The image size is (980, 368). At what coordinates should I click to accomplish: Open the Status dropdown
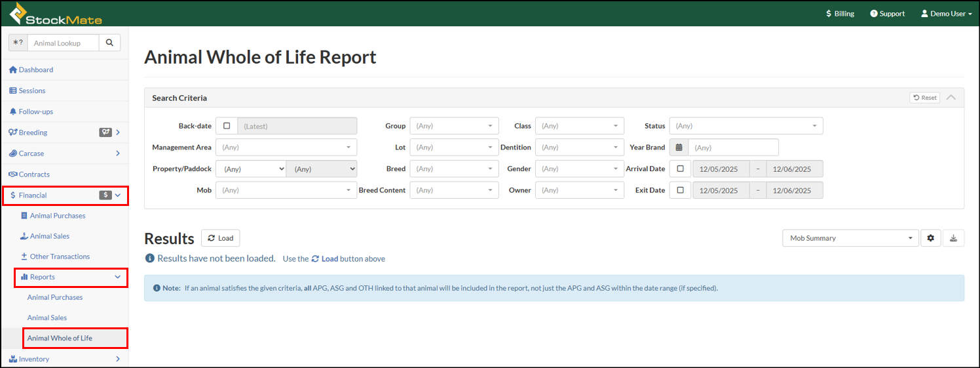pos(746,126)
